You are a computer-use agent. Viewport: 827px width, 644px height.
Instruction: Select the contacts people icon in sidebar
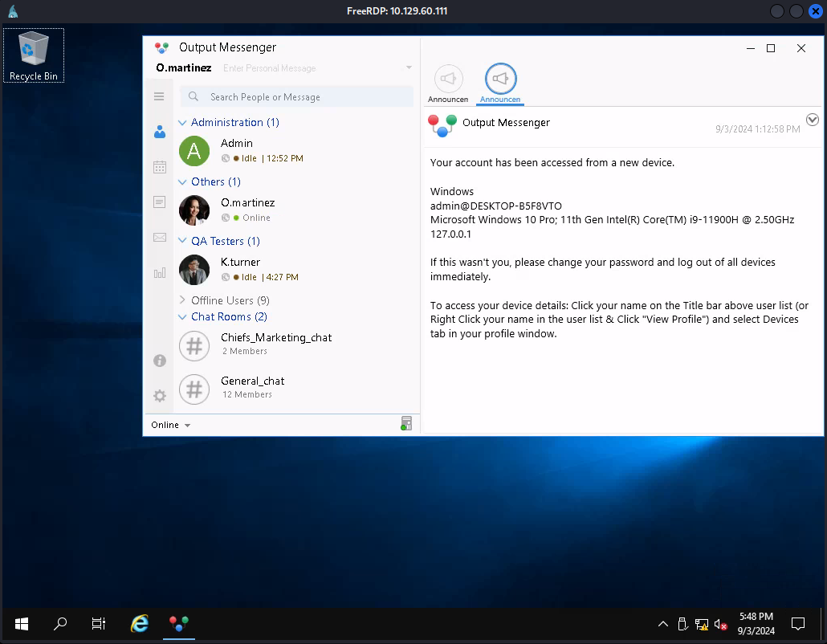(x=159, y=132)
